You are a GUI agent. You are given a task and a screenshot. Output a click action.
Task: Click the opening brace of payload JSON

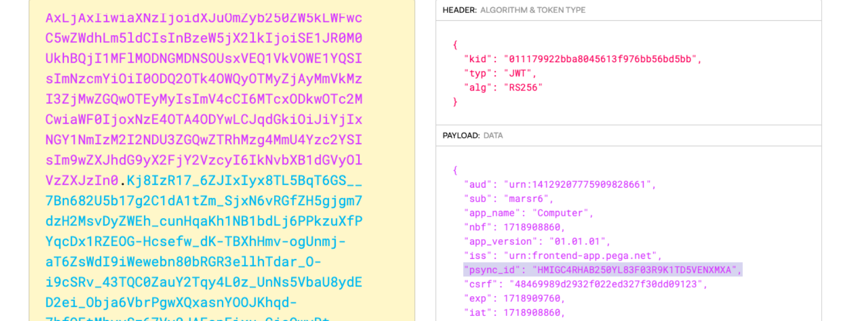455,170
